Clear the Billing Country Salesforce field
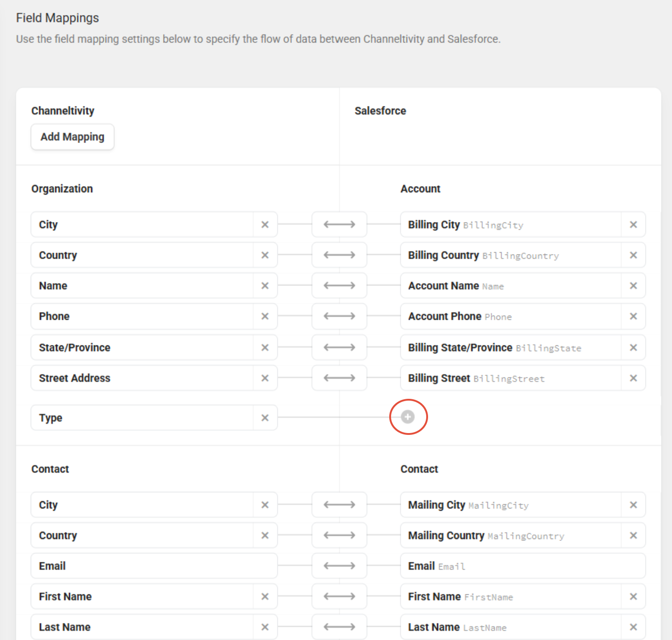 click(x=633, y=255)
